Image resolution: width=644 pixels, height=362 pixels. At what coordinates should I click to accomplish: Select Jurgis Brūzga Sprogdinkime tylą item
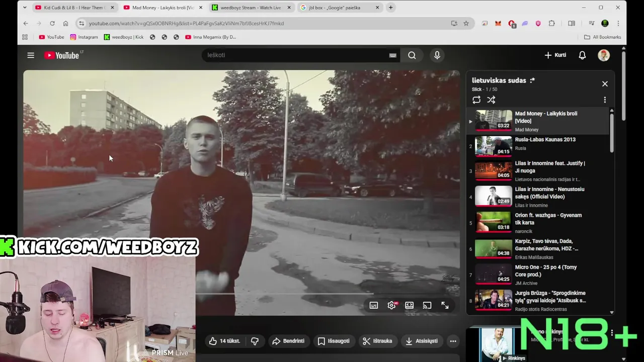(538, 301)
